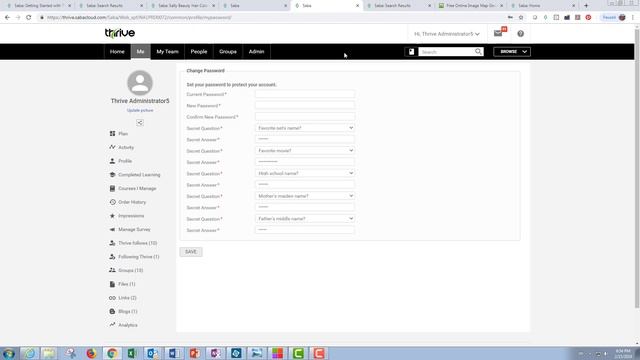Image resolution: width=640 pixels, height=360 pixels.
Task: Click the Profile person icon in the sidebar
Action: click(112, 161)
